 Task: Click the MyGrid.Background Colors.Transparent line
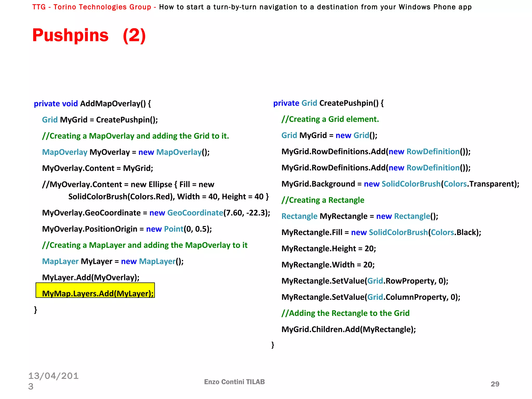pyautogui.click(x=400, y=184)
